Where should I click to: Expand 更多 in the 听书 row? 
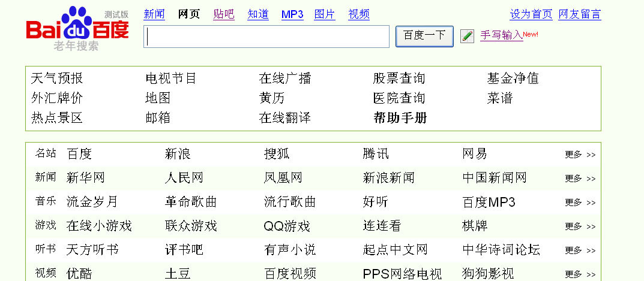[x=580, y=250]
